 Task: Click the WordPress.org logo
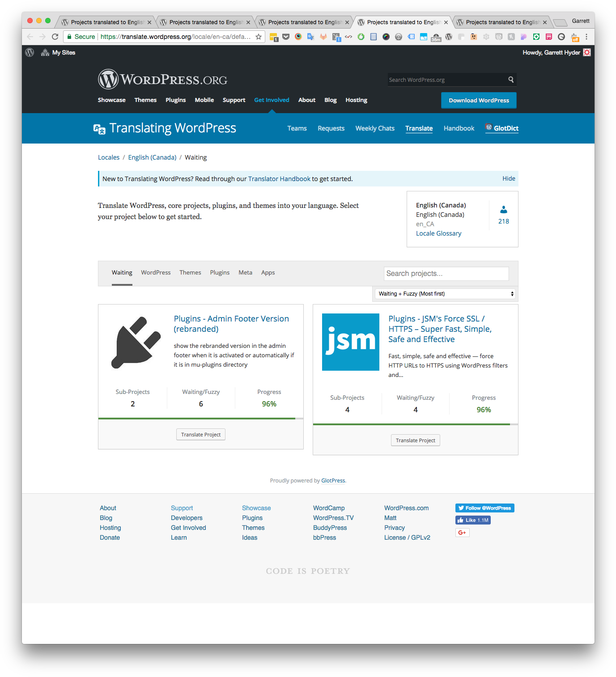162,79
